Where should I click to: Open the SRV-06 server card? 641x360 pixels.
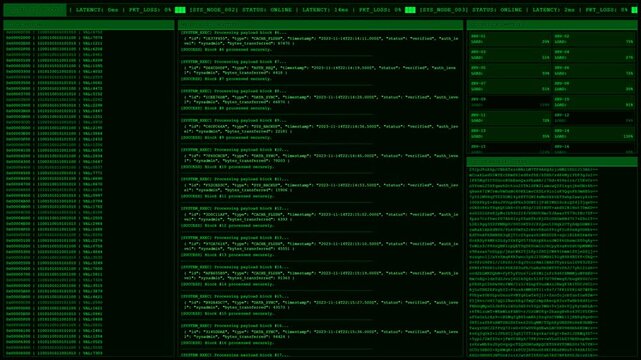tap(594, 71)
